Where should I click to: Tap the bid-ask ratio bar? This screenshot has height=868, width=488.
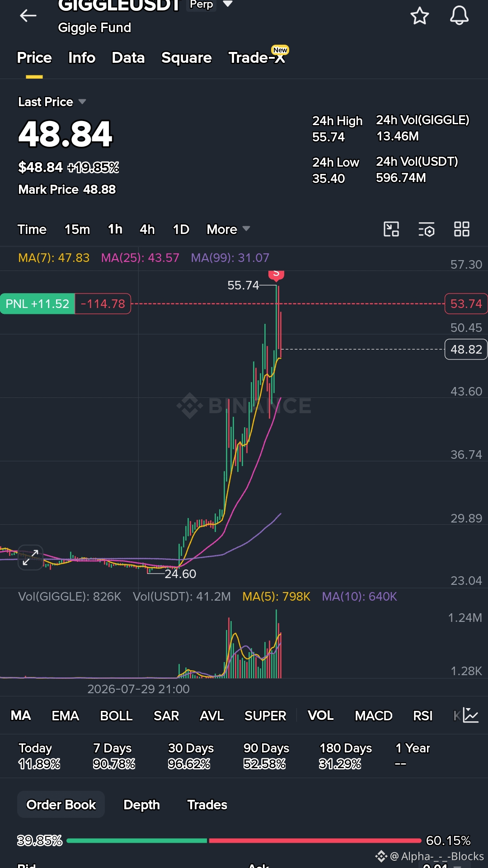pos(244,840)
